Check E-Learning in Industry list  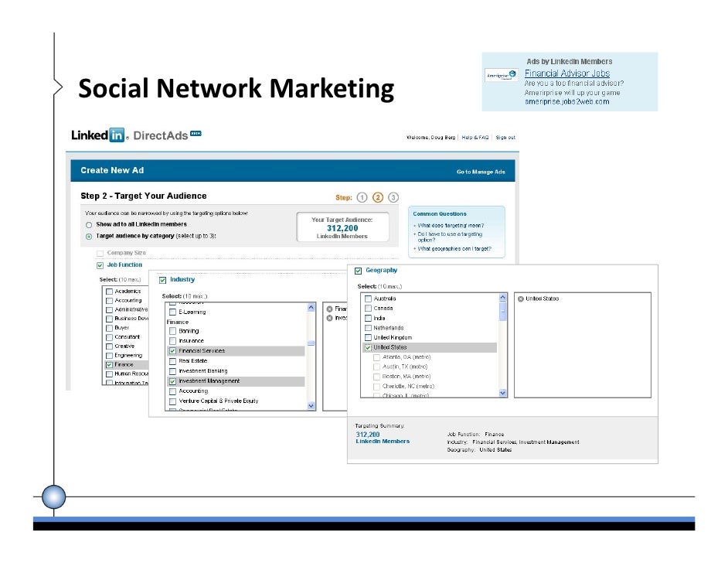click(172, 312)
